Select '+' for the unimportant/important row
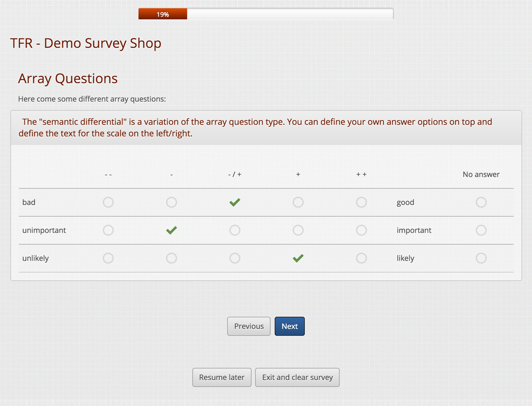Screen dimensions: 532x406 298,230
